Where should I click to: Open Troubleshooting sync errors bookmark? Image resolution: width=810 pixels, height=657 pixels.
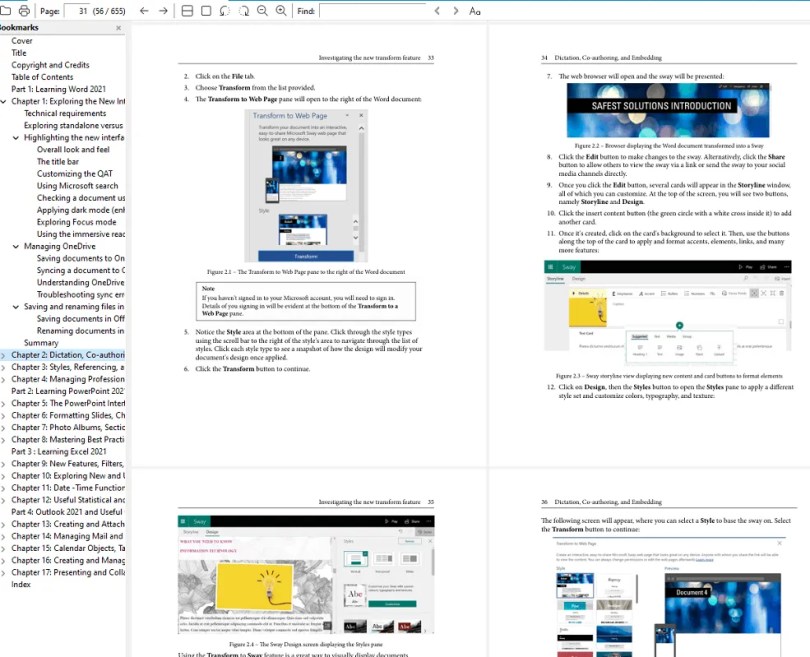(x=81, y=295)
